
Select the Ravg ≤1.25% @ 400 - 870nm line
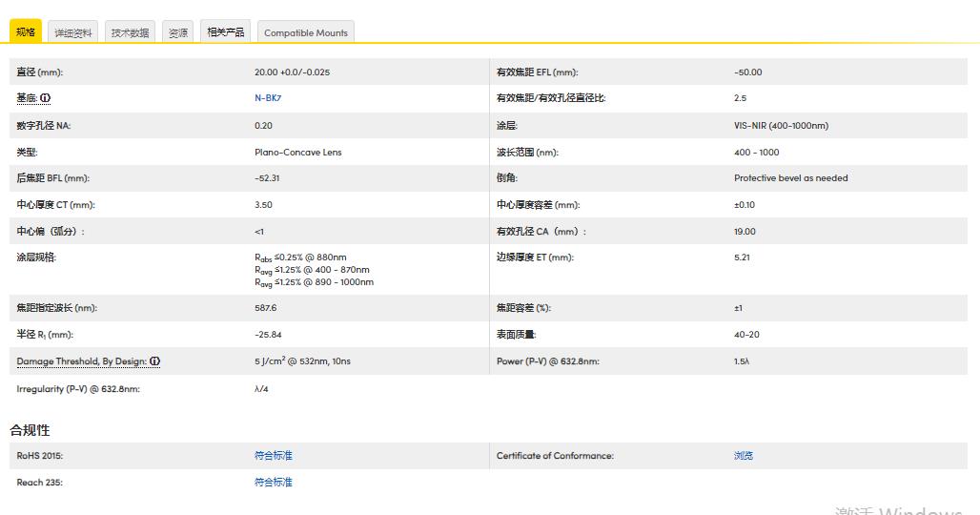coord(312,270)
